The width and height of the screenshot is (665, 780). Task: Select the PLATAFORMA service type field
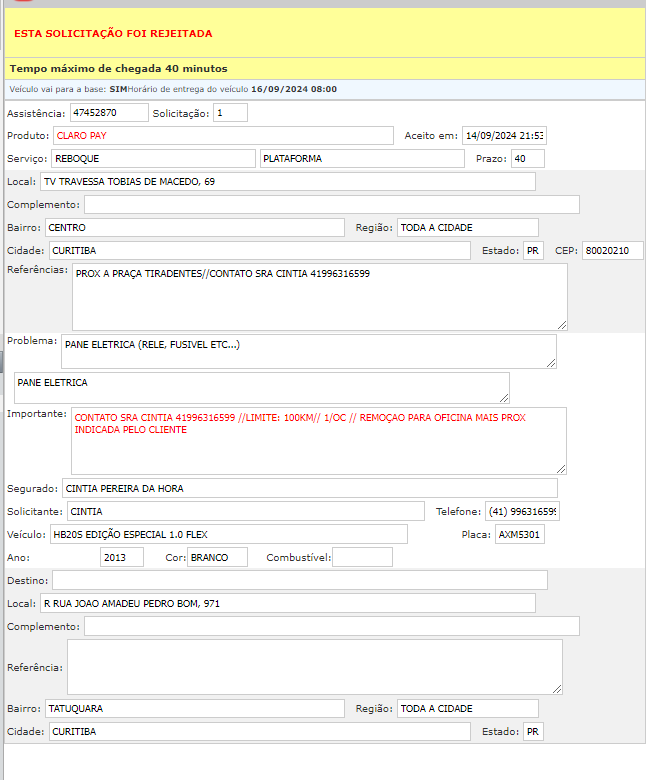coord(362,159)
